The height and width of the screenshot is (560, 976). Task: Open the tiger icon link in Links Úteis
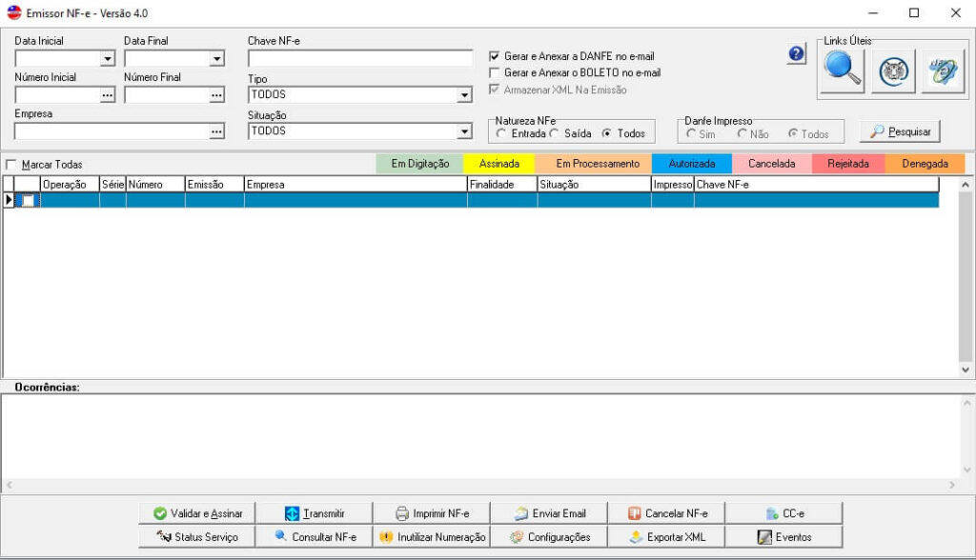(893, 70)
